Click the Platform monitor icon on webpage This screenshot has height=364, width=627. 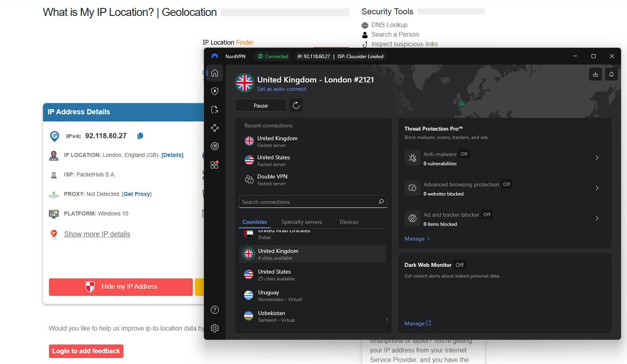[54, 214]
